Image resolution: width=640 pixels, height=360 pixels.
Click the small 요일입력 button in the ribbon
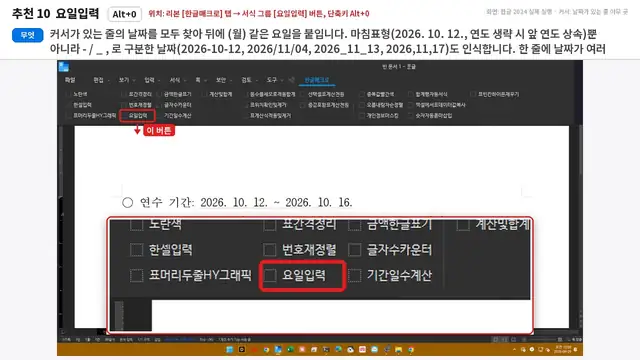pyautogui.click(x=138, y=116)
